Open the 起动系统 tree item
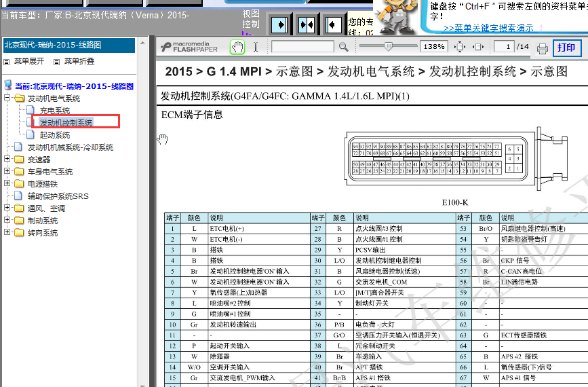Viewport: 588px width, 387px height. [55, 135]
